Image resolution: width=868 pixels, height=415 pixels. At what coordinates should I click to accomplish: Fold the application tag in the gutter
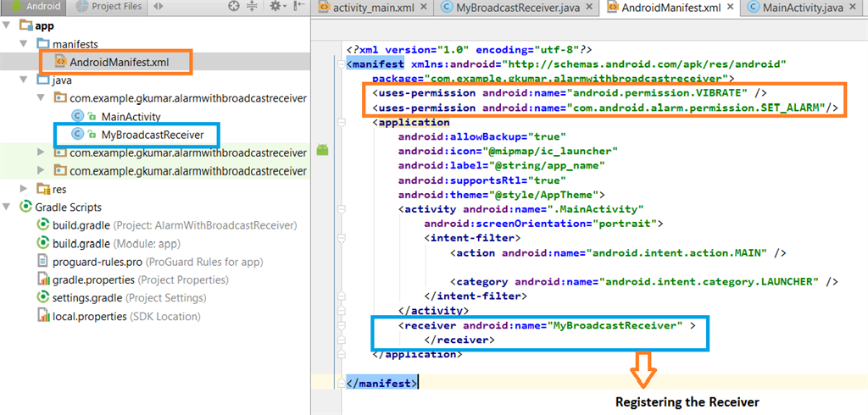(x=341, y=122)
